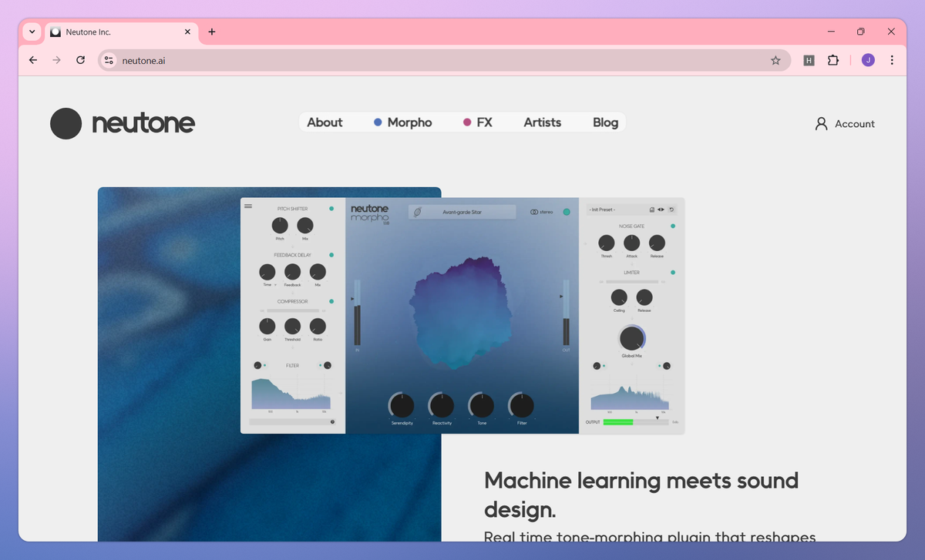
Task: Click the OUTPUT meter triangle marker
Action: coord(658,417)
